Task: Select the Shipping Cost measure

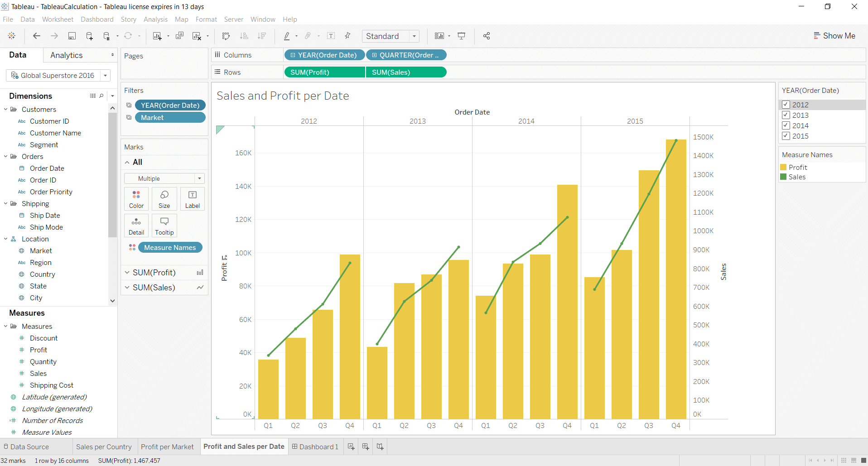Action: point(52,385)
